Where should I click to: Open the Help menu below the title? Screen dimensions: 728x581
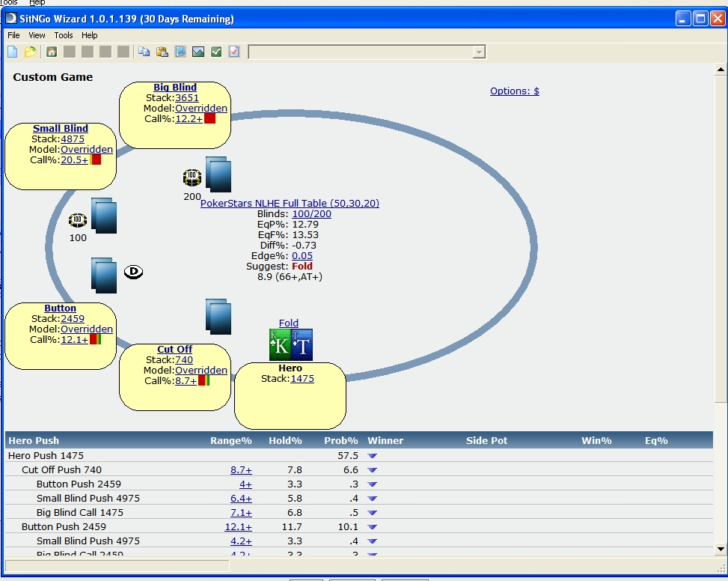[90, 35]
